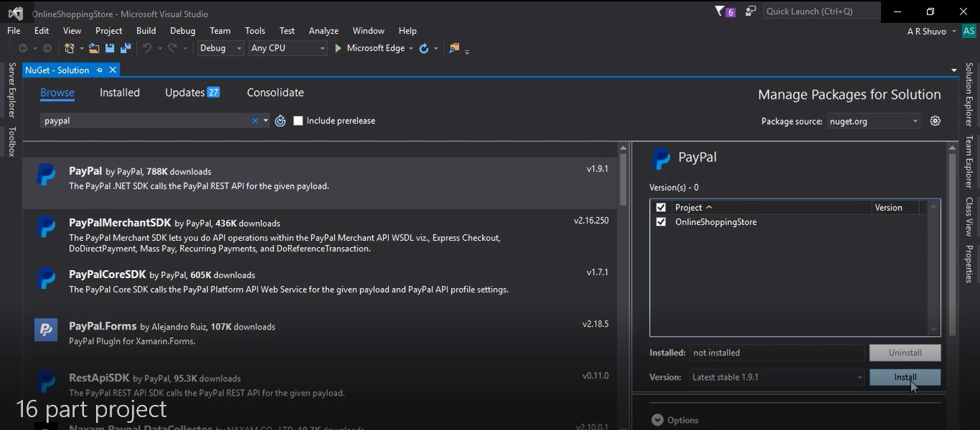Select the PayPalMerchantSDK package row
The image size is (980, 430).
320,235
